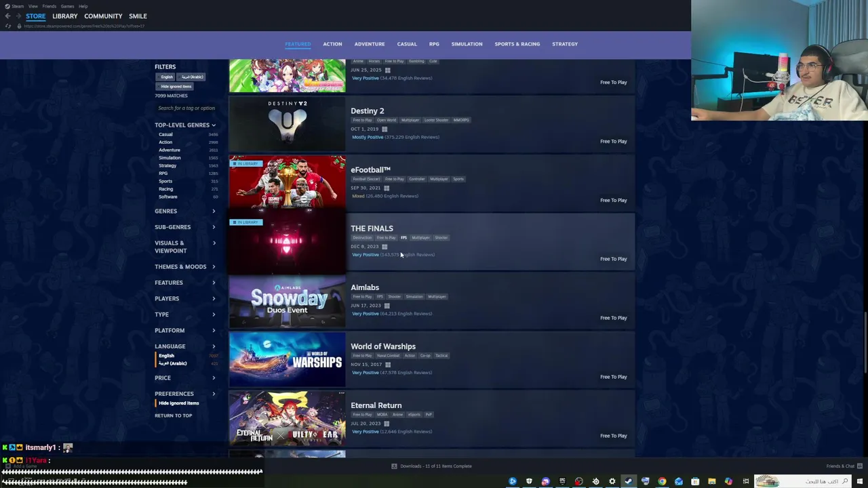Viewport: 868px width, 488px height.
Task: Remove the English filter chip
Action: 167,77
